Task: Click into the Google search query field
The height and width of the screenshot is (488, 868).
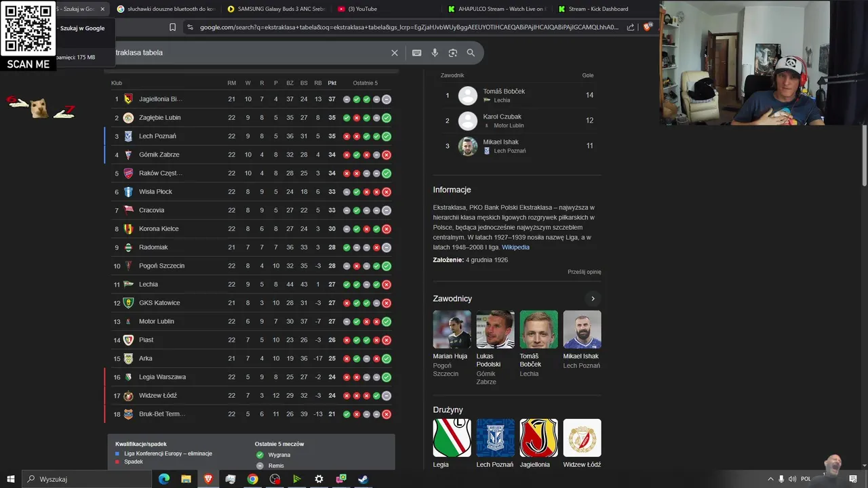Action: [x=251, y=53]
